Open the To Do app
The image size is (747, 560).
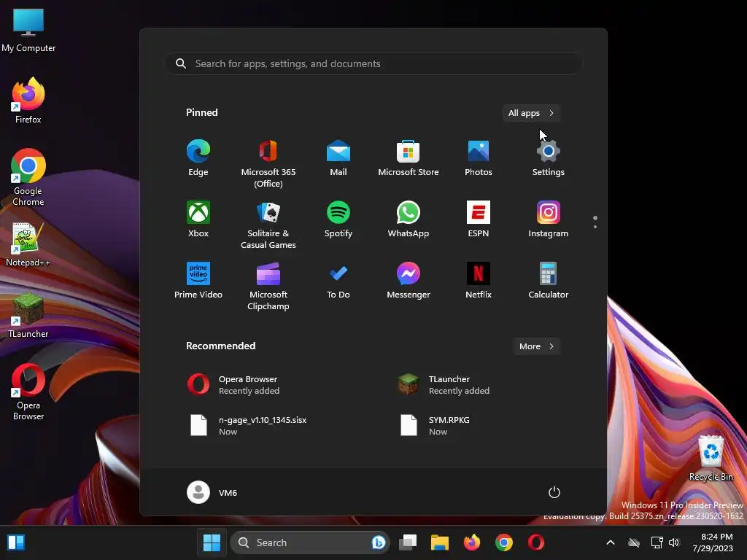tap(338, 281)
